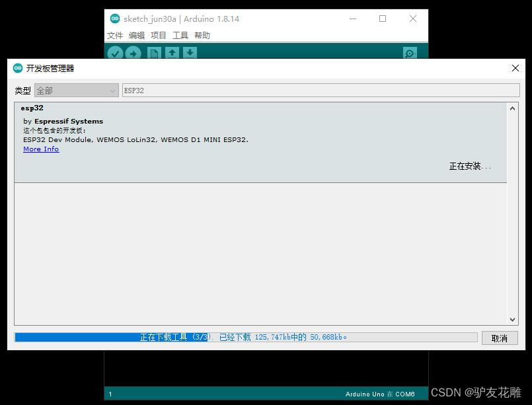Click the Upload arrow icon in Arduino toolbar
This screenshot has height=405, width=532.
(x=133, y=54)
